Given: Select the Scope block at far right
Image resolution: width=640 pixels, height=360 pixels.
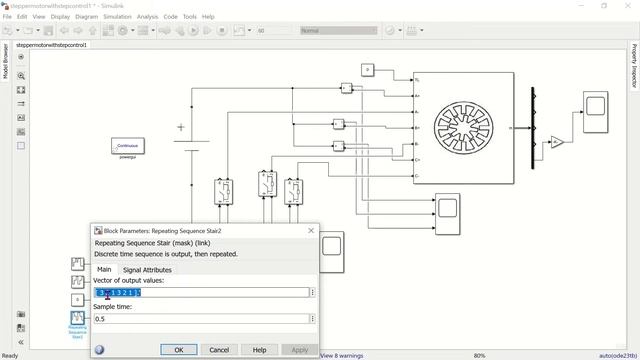Looking at the screenshot, I should point(596,112).
